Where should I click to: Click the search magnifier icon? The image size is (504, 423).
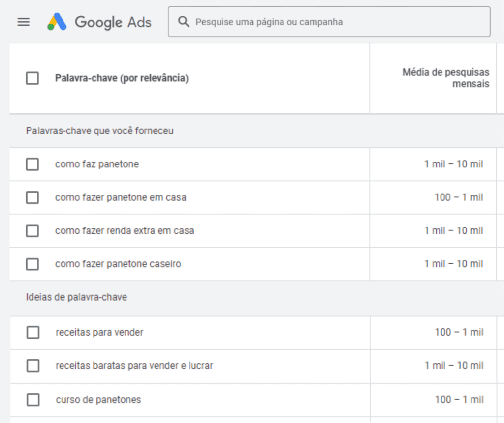tap(184, 22)
